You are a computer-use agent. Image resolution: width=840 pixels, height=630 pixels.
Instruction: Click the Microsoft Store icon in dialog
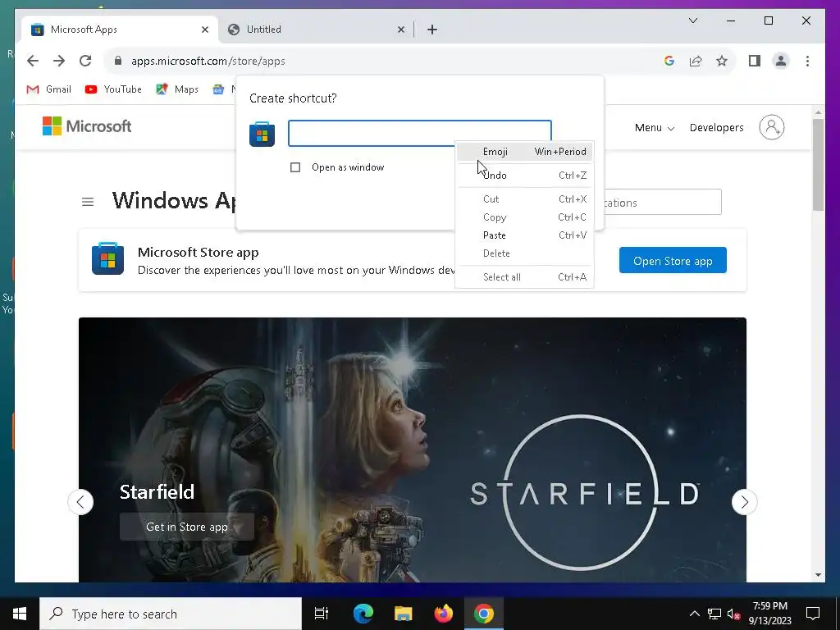pos(262,134)
